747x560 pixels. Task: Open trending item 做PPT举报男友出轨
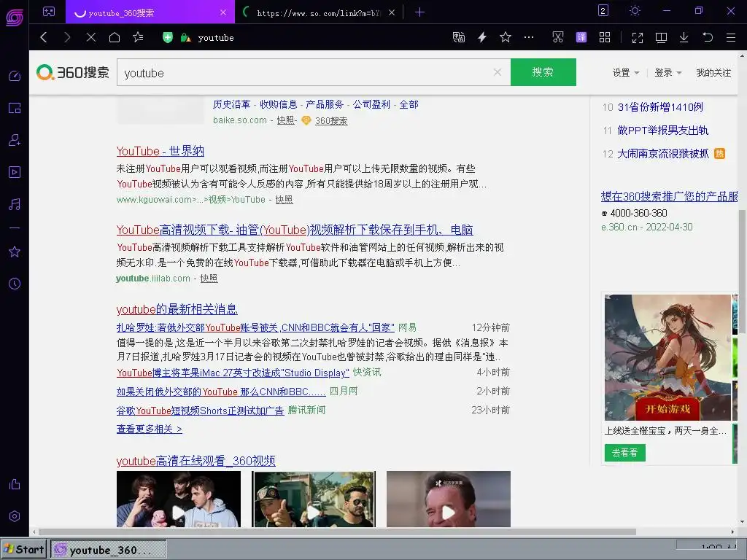(x=662, y=131)
